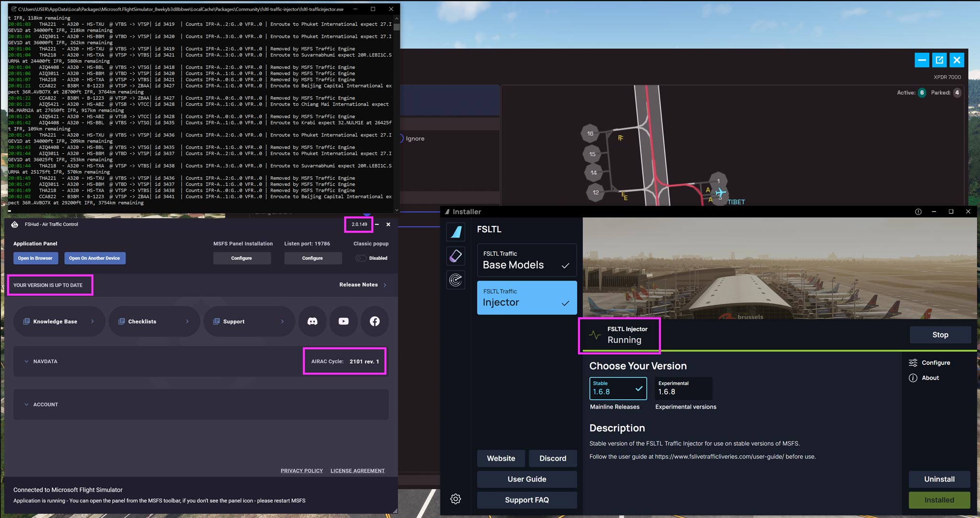Click Uninstall in Installer
Viewport: 980px width, 518px height.
click(939, 479)
